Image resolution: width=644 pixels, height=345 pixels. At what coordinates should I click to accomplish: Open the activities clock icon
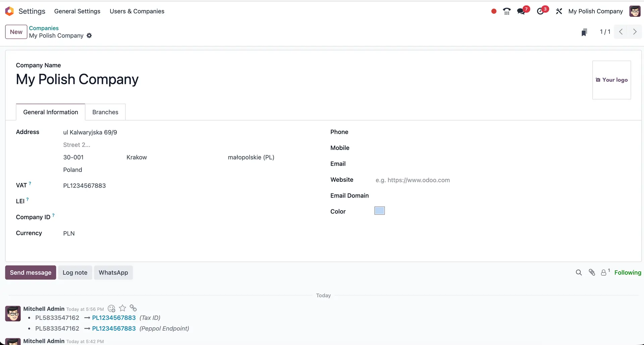540,11
